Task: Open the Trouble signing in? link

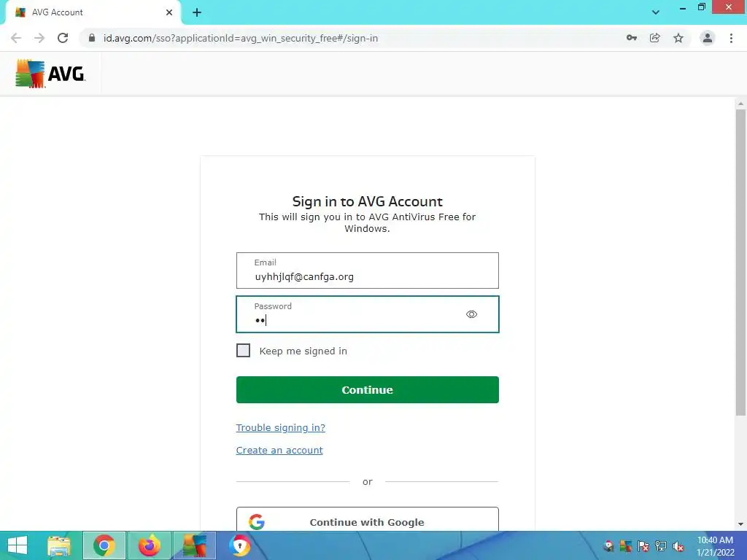Action: 281,427
